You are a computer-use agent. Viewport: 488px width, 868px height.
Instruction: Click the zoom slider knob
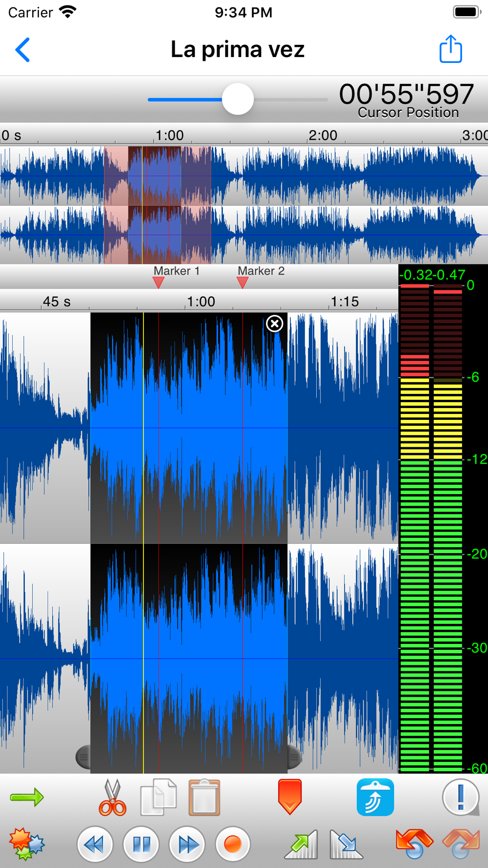click(x=238, y=99)
